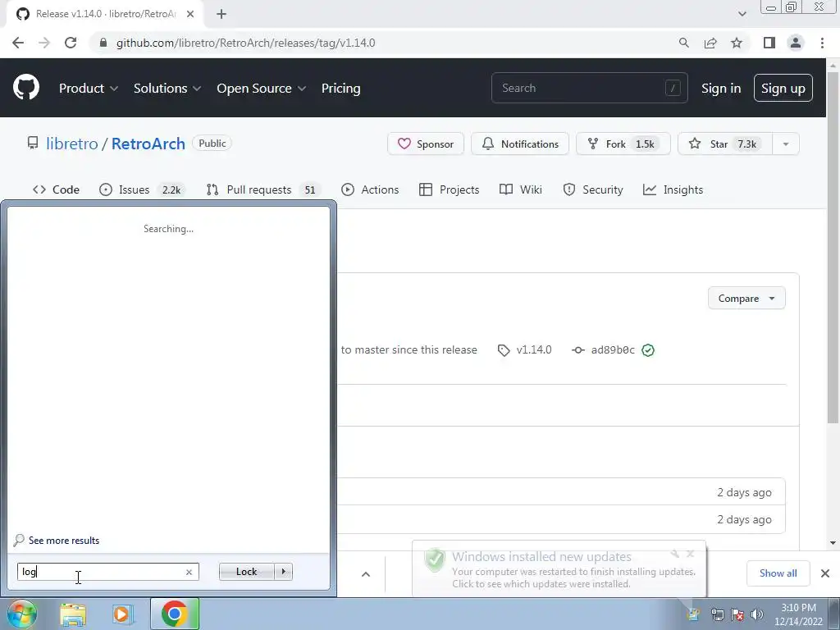840x630 pixels.
Task: Star the RetroArch repository
Action: 725,144
